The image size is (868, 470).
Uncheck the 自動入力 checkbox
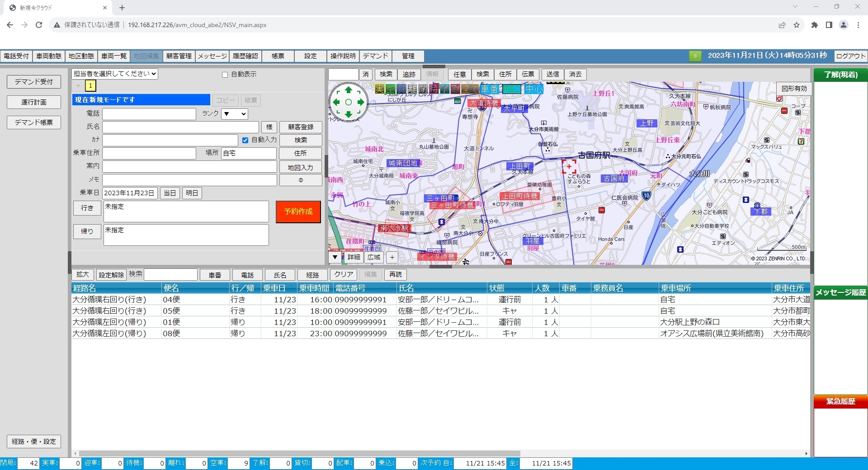pos(245,140)
